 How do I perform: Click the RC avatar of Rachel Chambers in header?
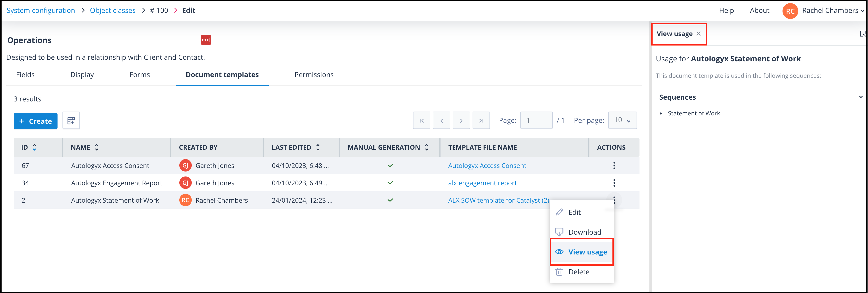(x=790, y=11)
